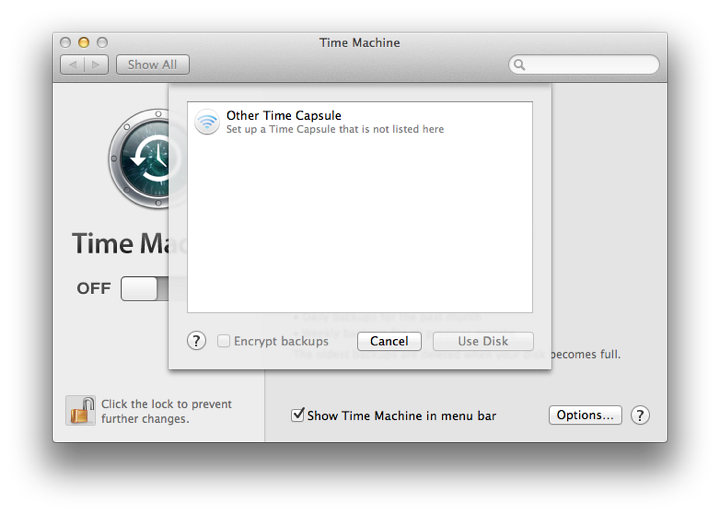This screenshot has height=515, width=720.
Task: Go back with the left arrow button
Action: tap(73, 65)
